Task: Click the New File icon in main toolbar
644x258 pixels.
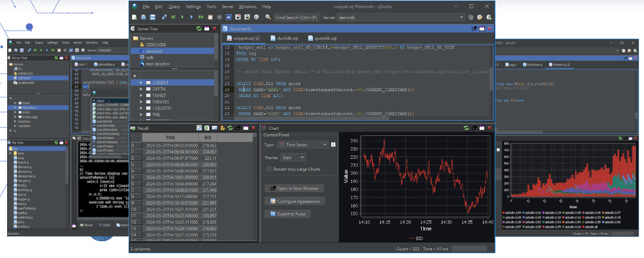Action: coord(135,17)
